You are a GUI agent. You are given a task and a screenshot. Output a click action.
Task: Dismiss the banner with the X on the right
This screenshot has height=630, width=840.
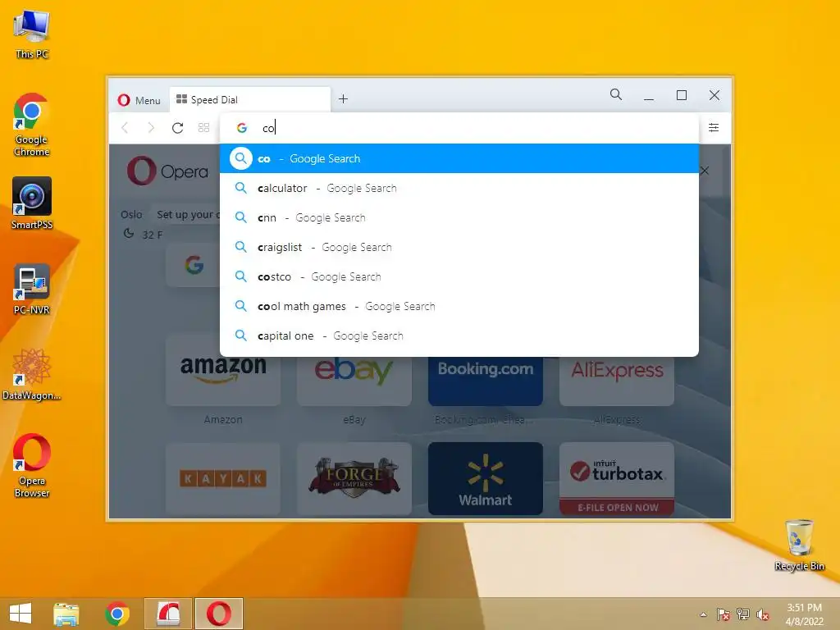(705, 171)
